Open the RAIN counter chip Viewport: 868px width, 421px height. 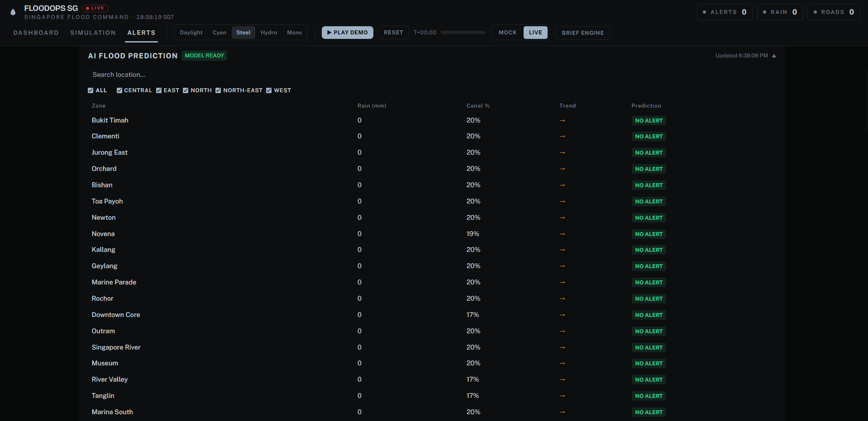(x=780, y=12)
